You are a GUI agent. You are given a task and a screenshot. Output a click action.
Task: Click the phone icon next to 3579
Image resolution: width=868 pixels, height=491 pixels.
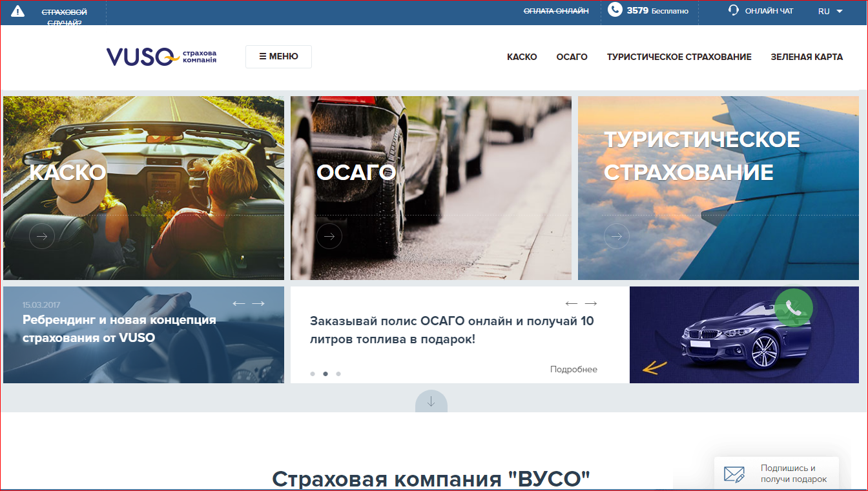pyautogui.click(x=615, y=10)
